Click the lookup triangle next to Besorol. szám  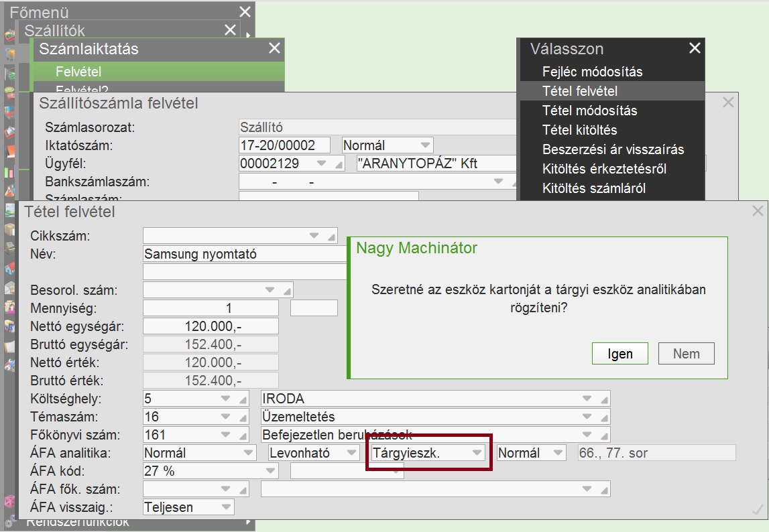pyautogui.click(x=288, y=291)
